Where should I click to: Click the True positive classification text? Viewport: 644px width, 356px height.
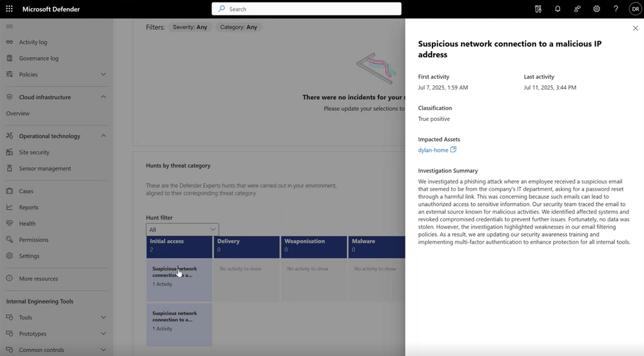coord(434,119)
